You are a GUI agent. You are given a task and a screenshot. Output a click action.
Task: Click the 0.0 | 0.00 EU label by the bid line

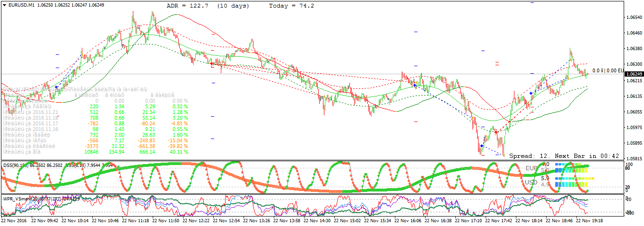(608, 70)
